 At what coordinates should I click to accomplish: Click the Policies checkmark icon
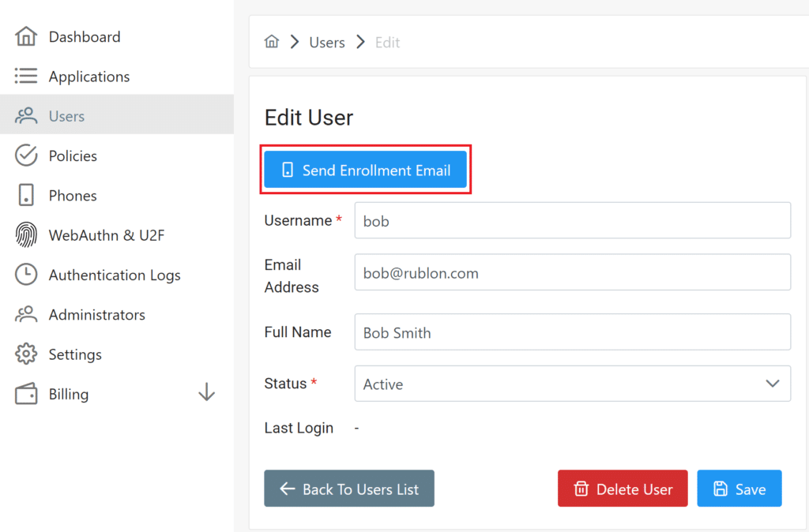click(x=26, y=155)
